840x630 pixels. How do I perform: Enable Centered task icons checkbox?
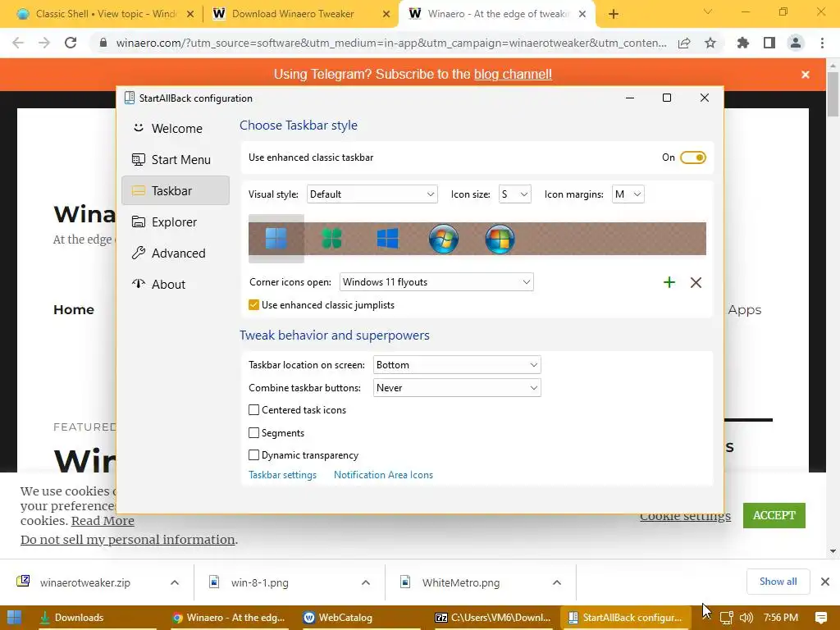254,410
